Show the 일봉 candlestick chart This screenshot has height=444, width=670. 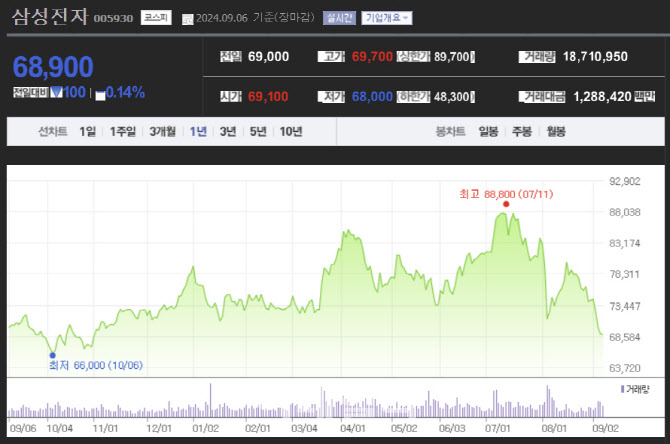click(x=488, y=132)
